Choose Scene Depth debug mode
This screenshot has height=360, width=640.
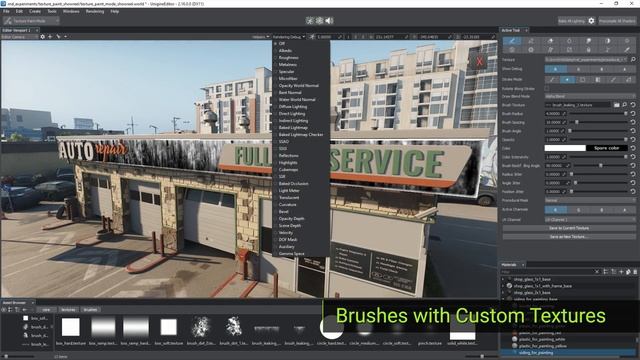coord(290,226)
